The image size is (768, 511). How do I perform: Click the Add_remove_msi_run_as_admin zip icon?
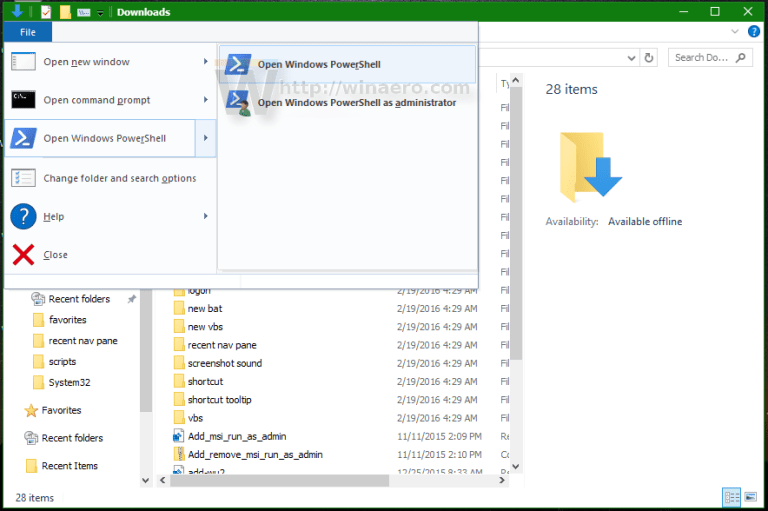tap(179, 455)
